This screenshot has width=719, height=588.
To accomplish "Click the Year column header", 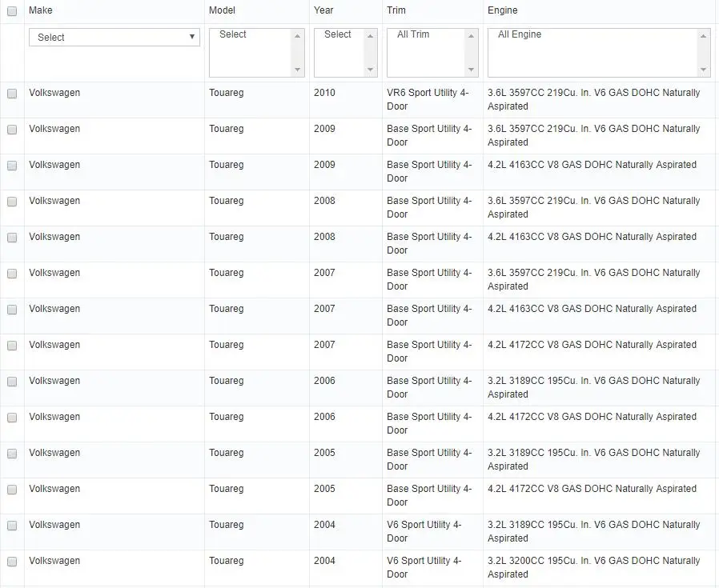I will [323, 10].
